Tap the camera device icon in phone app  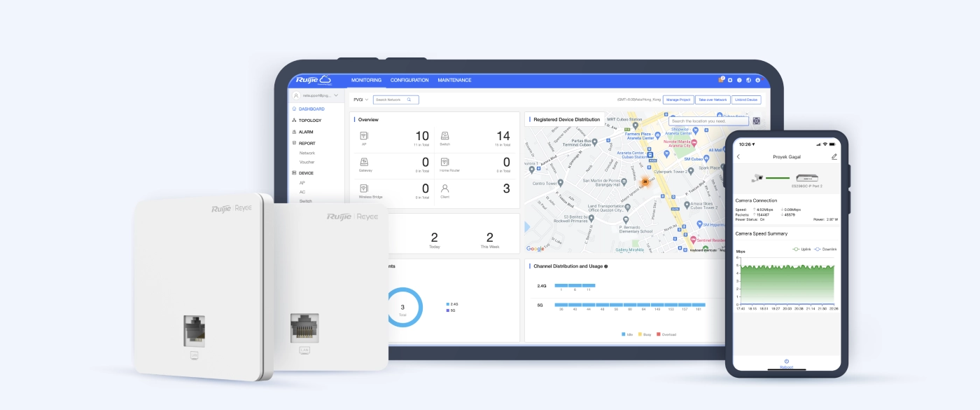(757, 177)
